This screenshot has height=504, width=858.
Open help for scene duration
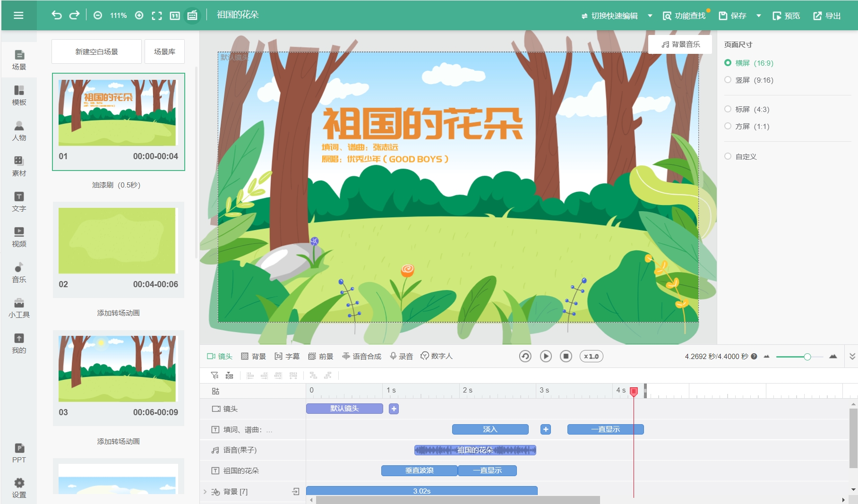click(754, 357)
